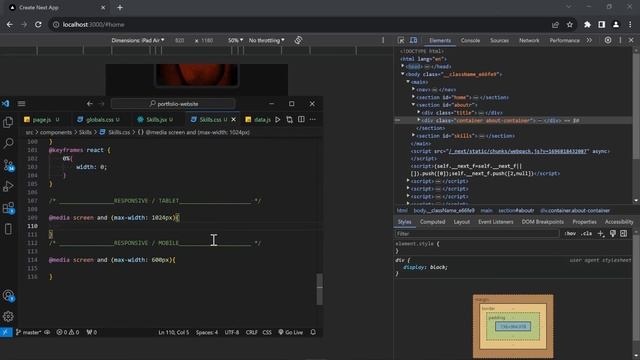Image resolution: width=640 pixels, height=360 pixels.
Task: Rotate the device viewport orientation
Action: (298, 40)
